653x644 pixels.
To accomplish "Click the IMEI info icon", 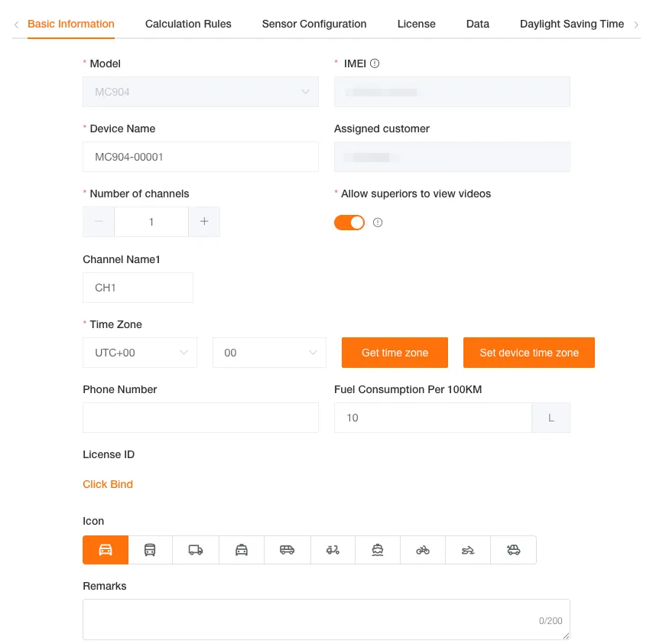I will point(375,63).
